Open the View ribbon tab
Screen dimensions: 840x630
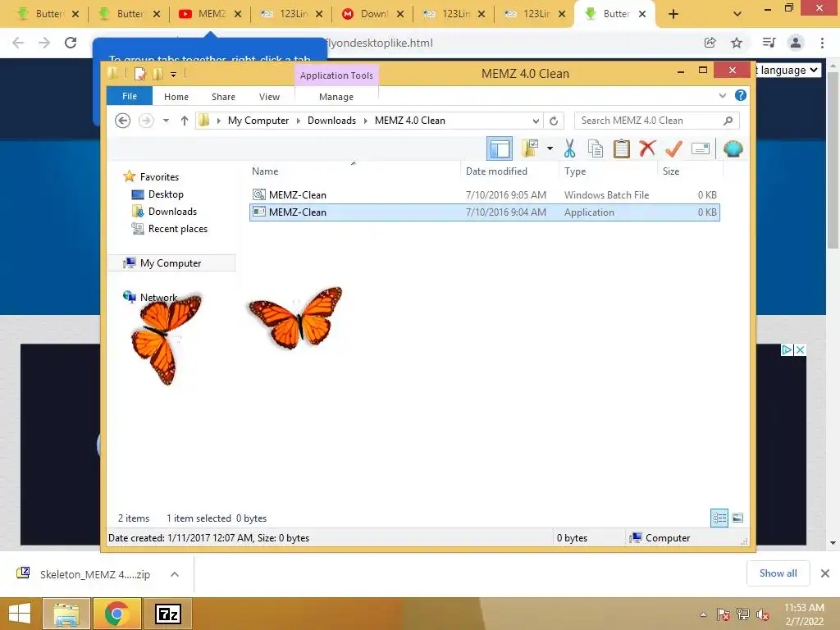[269, 97]
